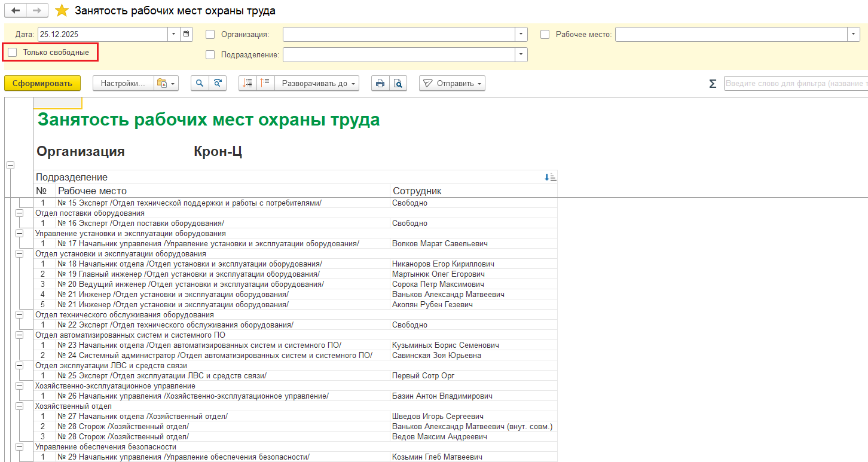
Task: Click the sum sigma icon
Action: pos(713,84)
